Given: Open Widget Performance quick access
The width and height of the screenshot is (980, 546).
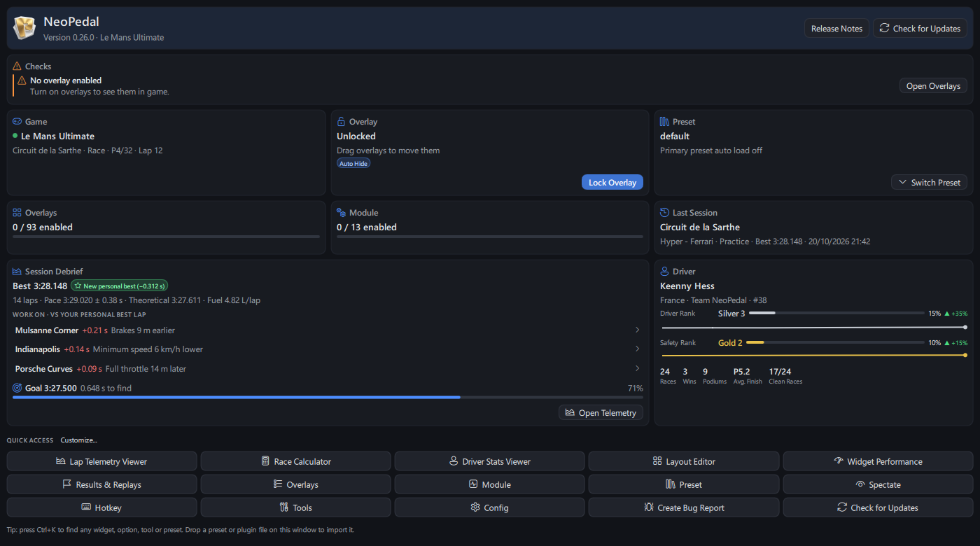Looking at the screenshot, I should tap(878, 461).
